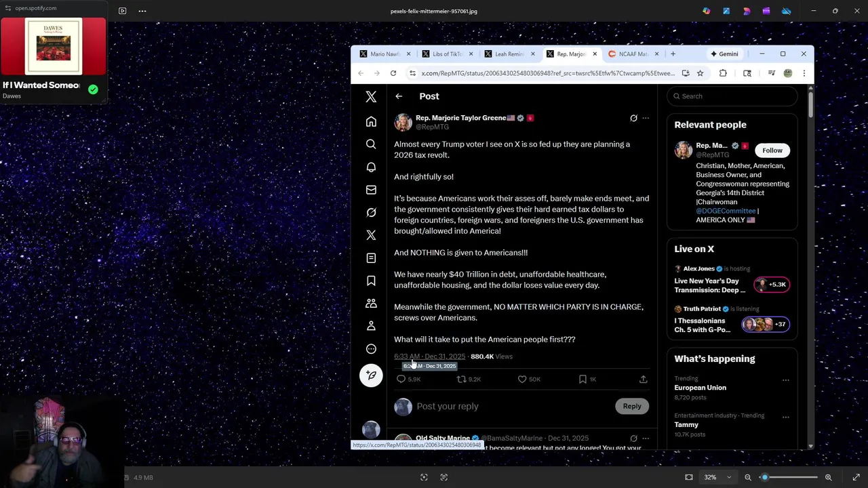Open zoom percentage dropdown showing 32%
The width and height of the screenshot is (868, 488).
coord(717,477)
